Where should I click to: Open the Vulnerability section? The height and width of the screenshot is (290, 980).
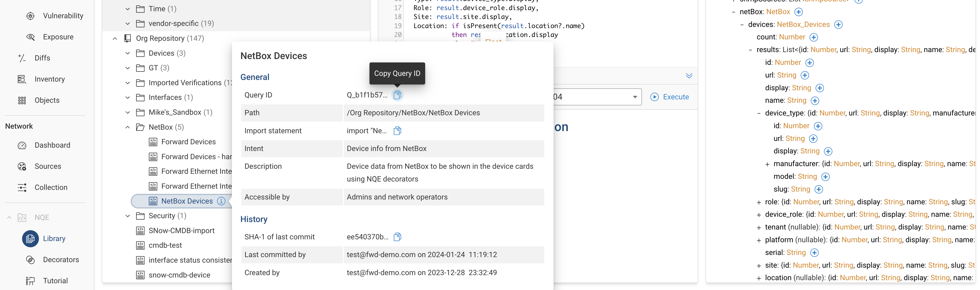pos(63,16)
